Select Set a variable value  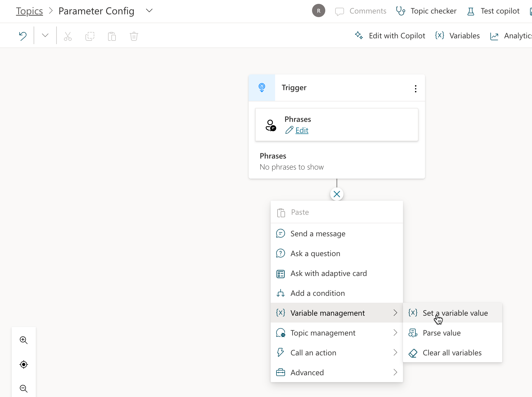click(455, 313)
